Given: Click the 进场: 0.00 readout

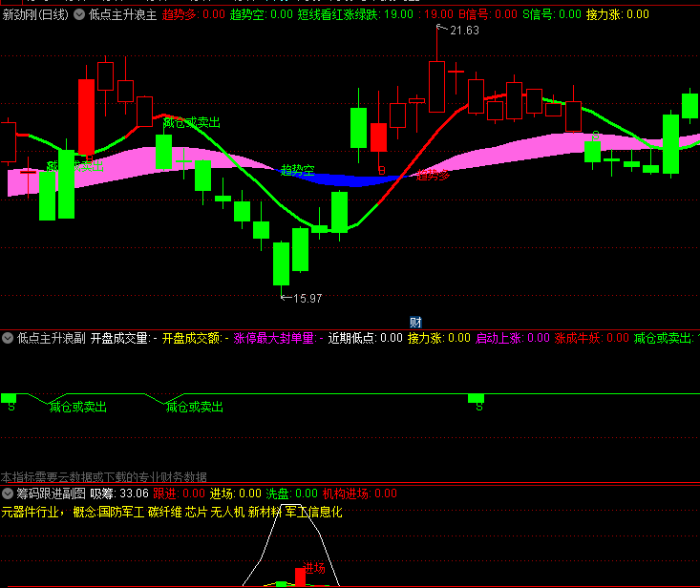Looking at the screenshot, I should [236, 493].
